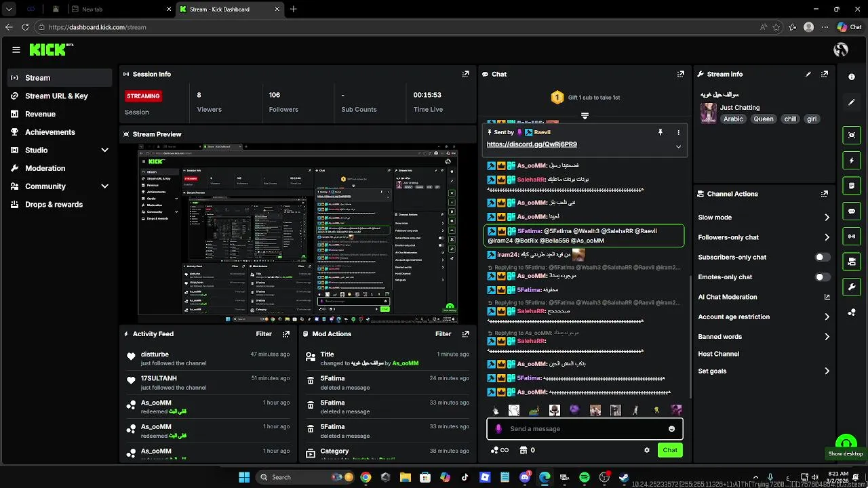Screen dimensions: 868x488
Task: Expand the pinned message chevron
Action: pos(678,146)
